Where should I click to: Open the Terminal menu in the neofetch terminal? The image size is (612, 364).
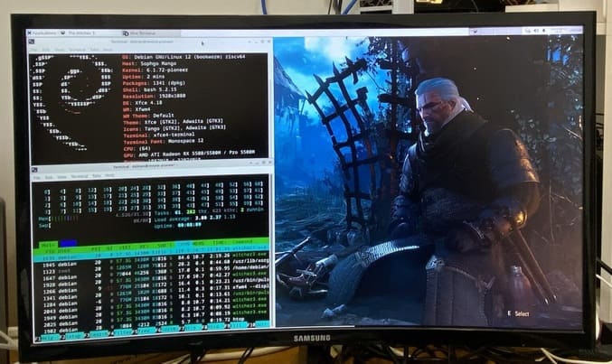[77, 50]
